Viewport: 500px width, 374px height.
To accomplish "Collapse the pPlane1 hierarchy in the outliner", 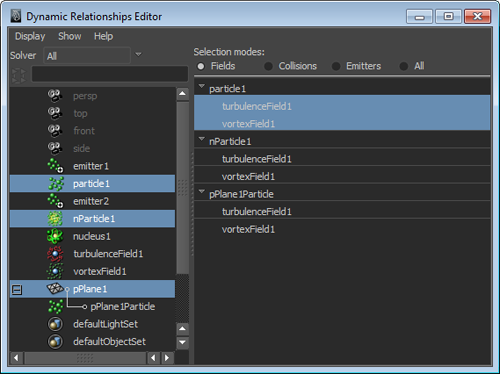I will point(17,289).
